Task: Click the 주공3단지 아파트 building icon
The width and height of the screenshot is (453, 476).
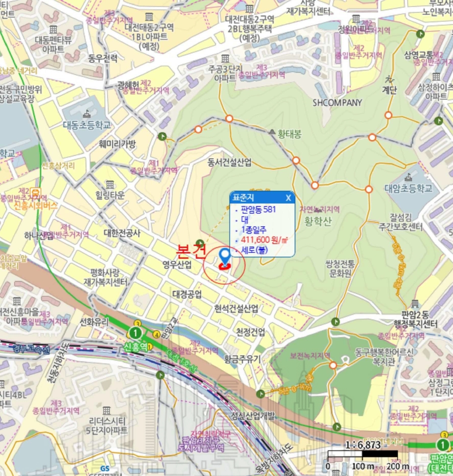Action: coord(225,58)
